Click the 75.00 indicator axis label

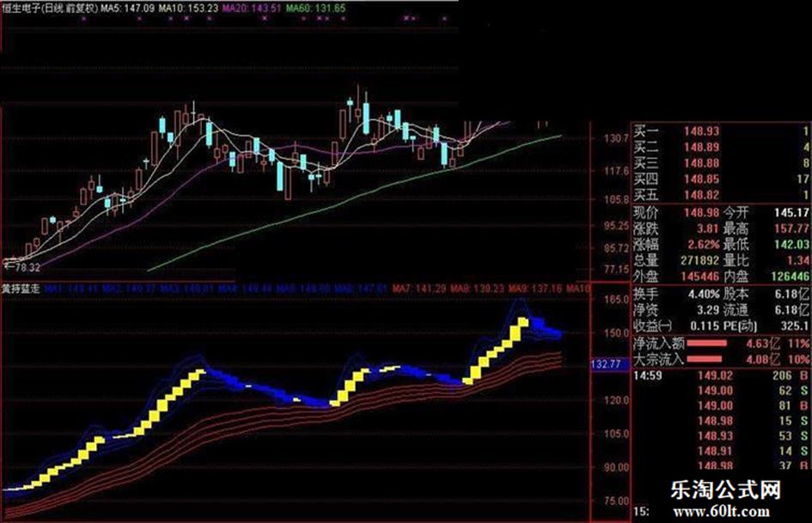click(616, 502)
